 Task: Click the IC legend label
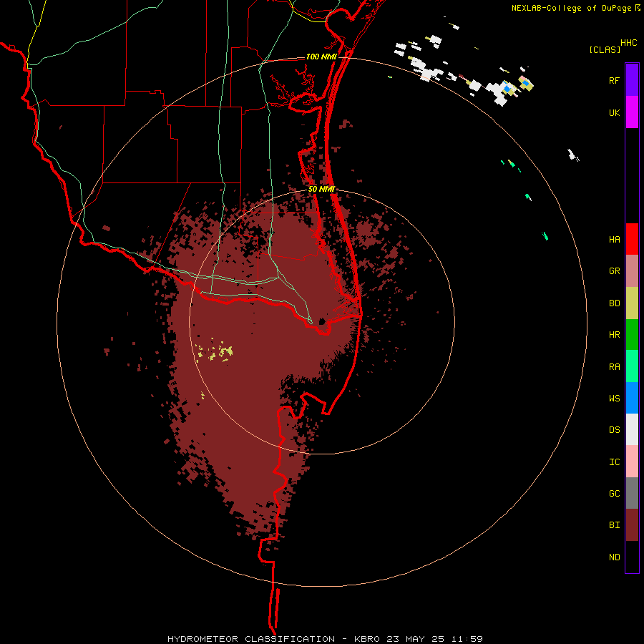pyautogui.click(x=614, y=462)
